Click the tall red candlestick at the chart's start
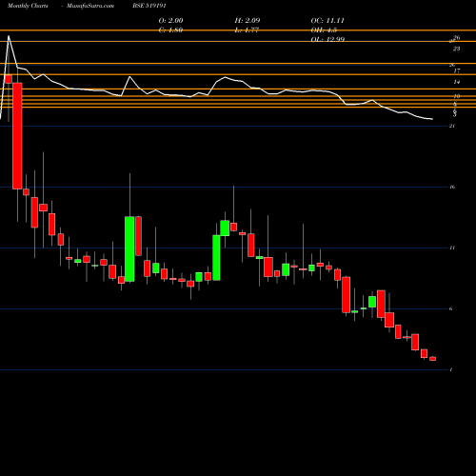The width and height of the screenshot is (476, 476). [x=17, y=136]
